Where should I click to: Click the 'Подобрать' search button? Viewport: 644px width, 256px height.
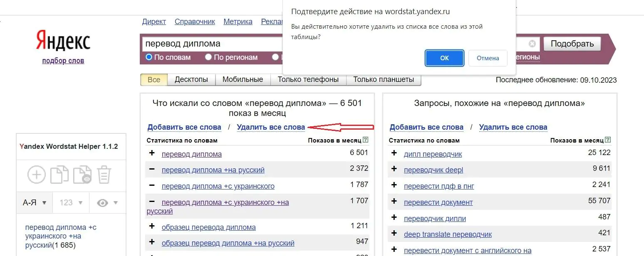[x=572, y=44]
